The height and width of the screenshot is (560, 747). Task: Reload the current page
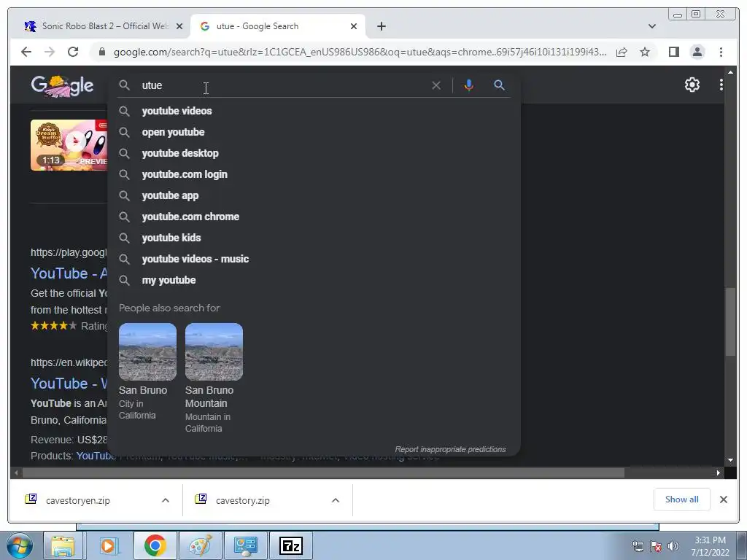[73, 52]
